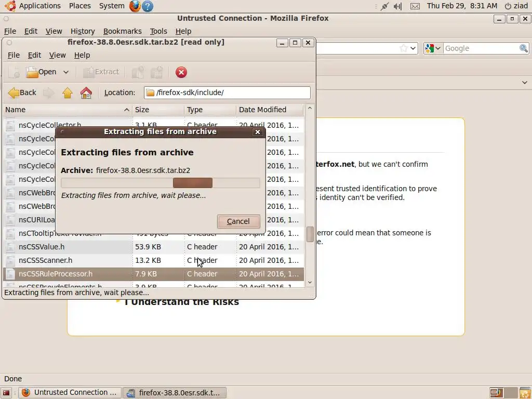532x399 pixels.
Task: Open the volume control tray icon
Action: 397,6
